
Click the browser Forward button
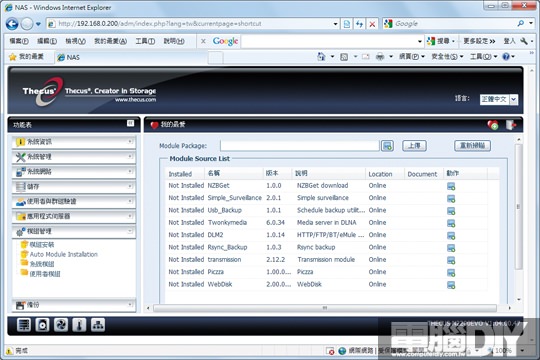pyautogui.click(x=27, y=24)
